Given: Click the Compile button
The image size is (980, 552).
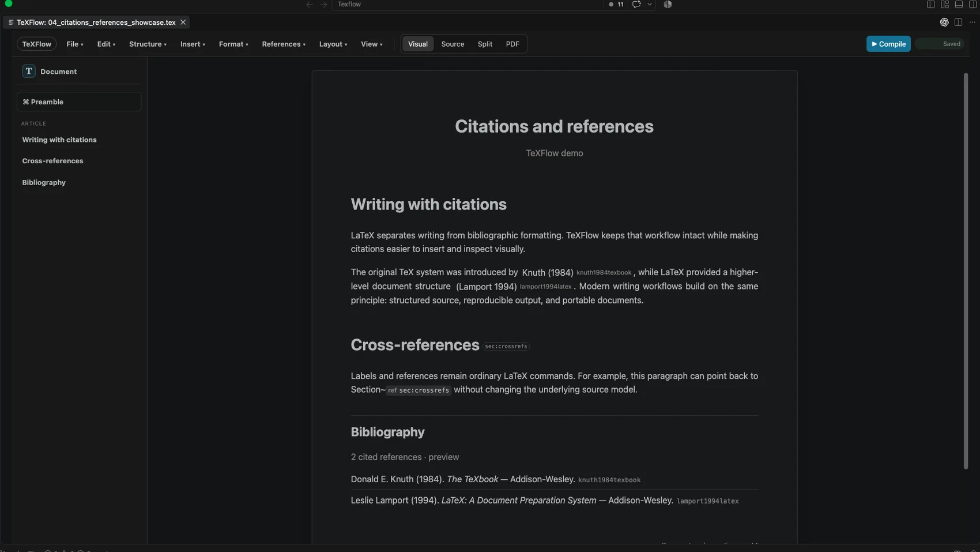Looking at the screenshot, I should 888,44.
